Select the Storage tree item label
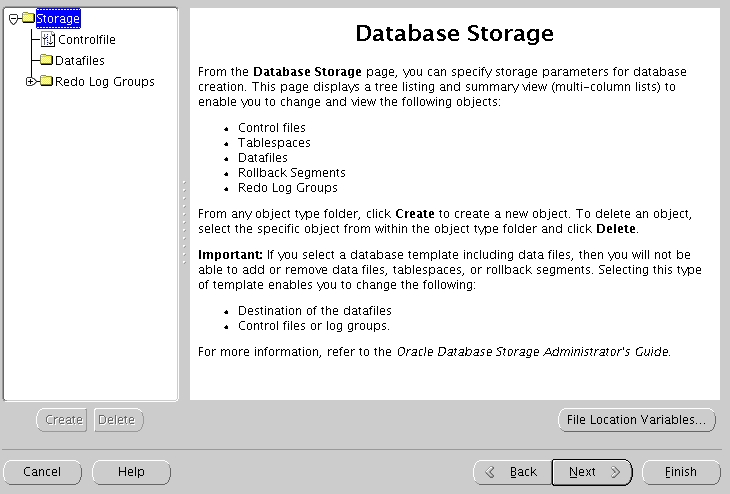Image resolution: width=730 pixels, height=494 pixels. (58, 19)
